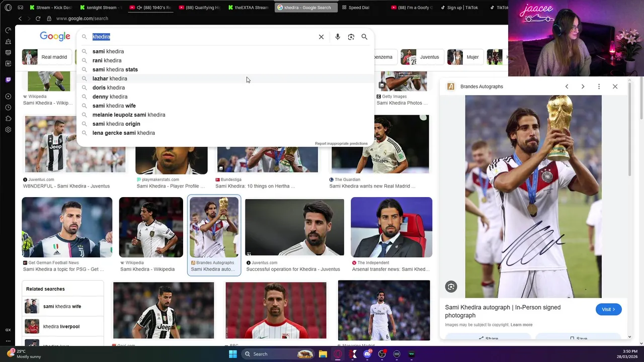Open File Explorer from taskbar
The height and width of the screenshot is (362, 644).
pos(323,354)
